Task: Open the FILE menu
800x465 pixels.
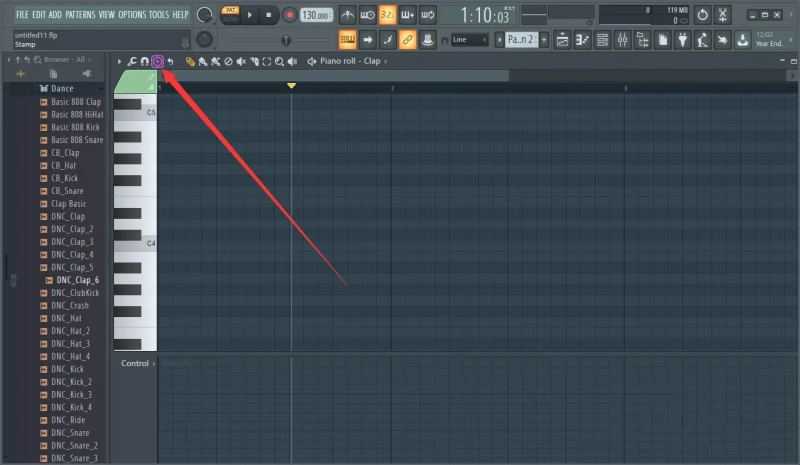Action: (22, 15)
